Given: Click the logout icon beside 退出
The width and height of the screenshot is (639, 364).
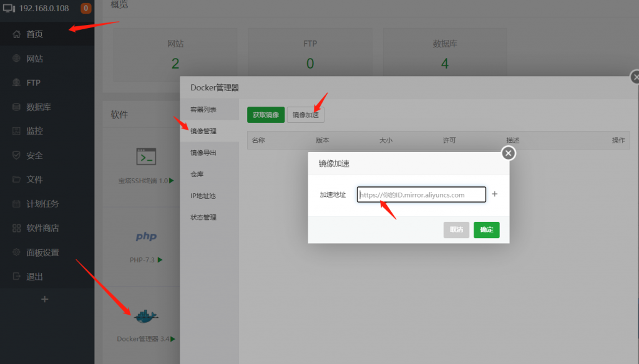Looking at the screenshot, I should 16,277.
